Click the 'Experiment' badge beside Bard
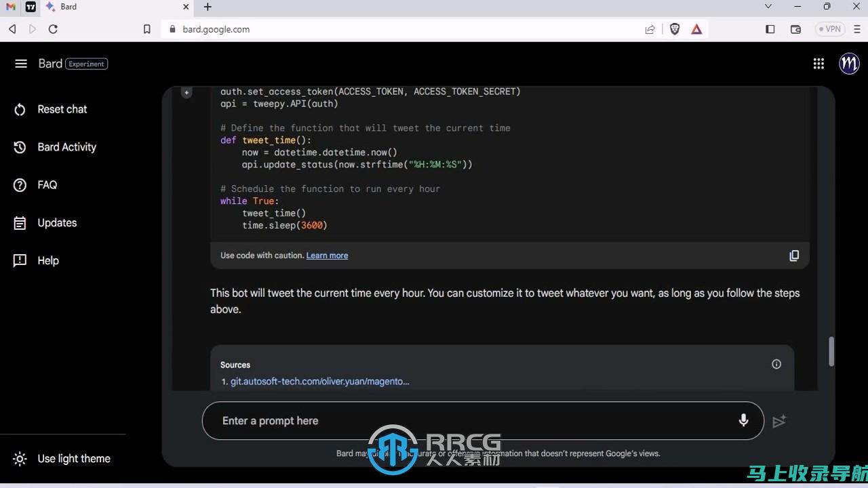Screen dimensions: 868x488 [87, 64]
